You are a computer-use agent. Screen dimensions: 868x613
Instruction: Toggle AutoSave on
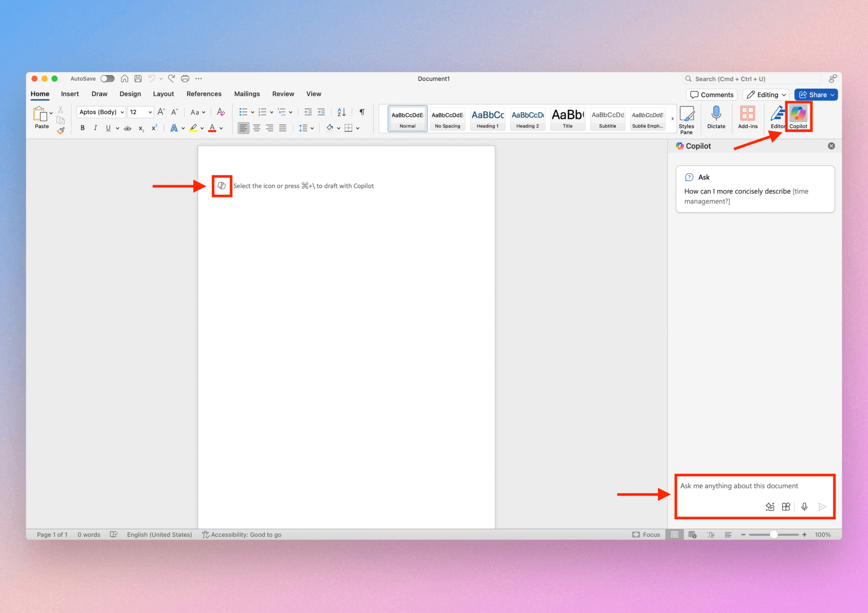coord(107,78)
